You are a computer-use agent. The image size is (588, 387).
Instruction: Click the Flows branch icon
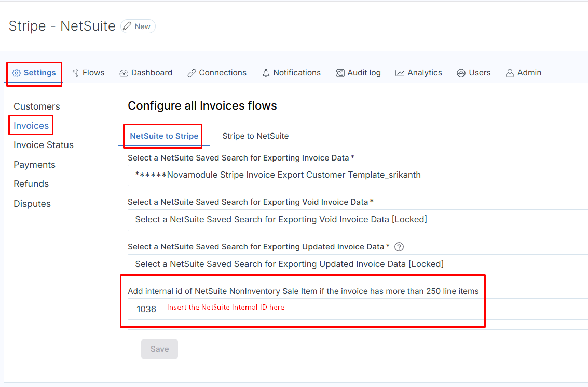[76, 73]
